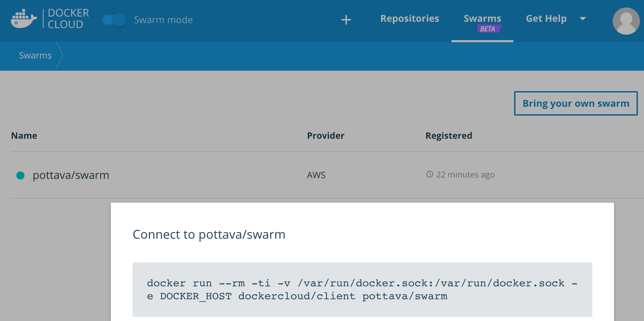
Task: Click the green status dot for pottava/swarm
Action: [20, 175]
